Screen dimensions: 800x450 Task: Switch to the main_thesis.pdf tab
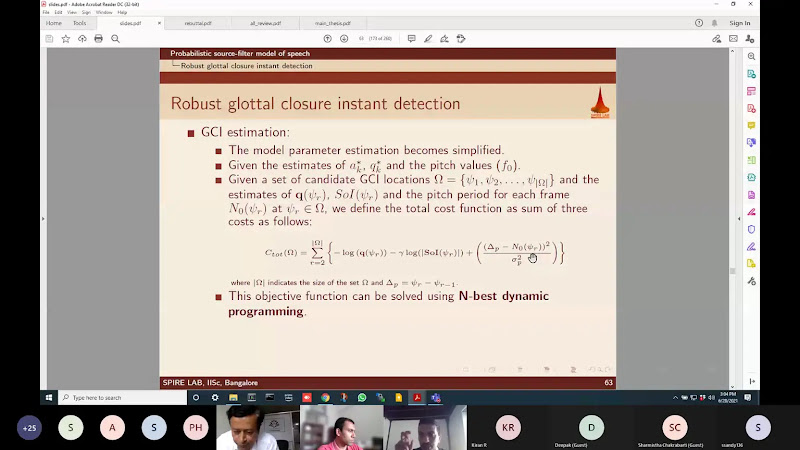333,23
